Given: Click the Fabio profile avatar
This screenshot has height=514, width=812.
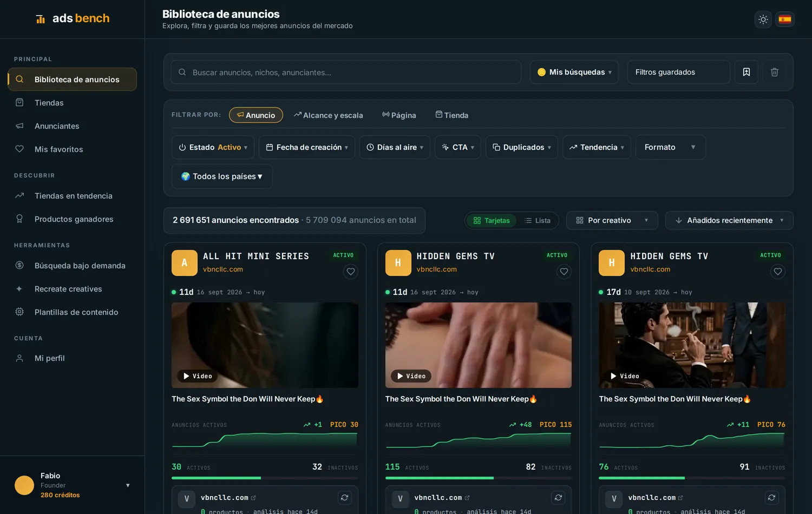Looking at the screenshot, I should (24, 485).
